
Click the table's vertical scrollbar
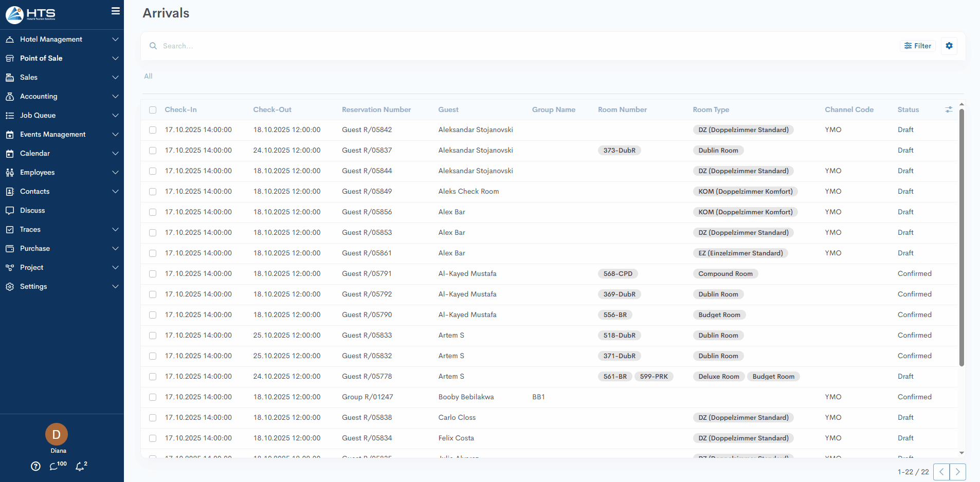coord(961,236)
